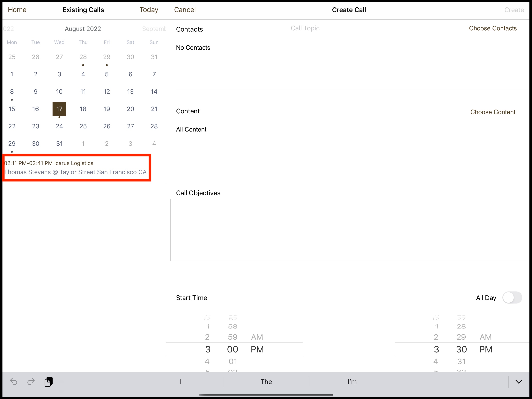Open the September calendar page

click(154, 29)
